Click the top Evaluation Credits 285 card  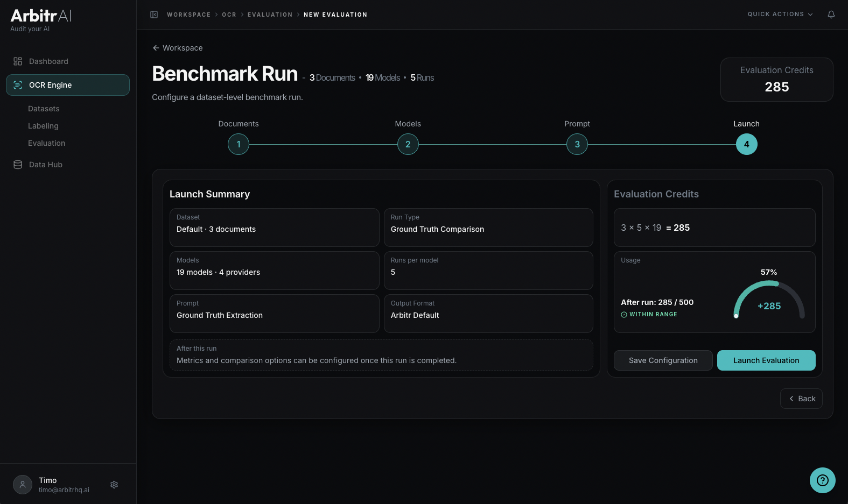(x=777, y=80)
